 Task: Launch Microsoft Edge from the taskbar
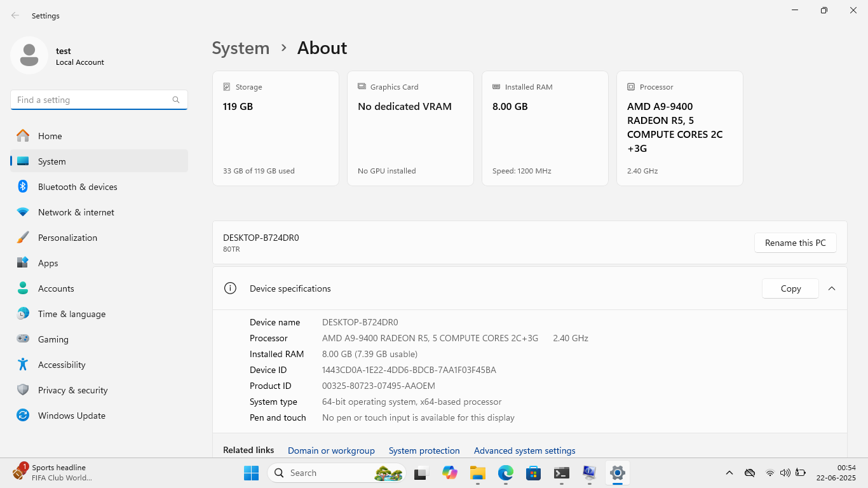tap(505, 473)
